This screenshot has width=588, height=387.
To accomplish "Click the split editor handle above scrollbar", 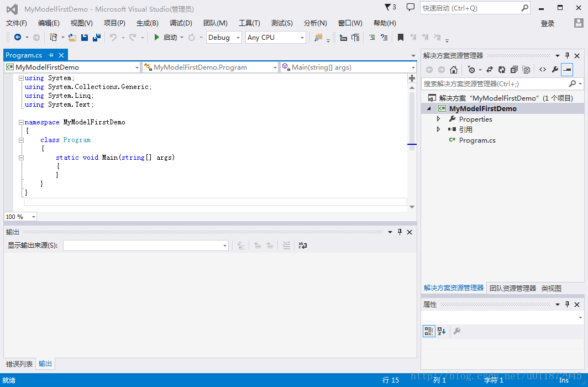I will [x=412, y=78].
